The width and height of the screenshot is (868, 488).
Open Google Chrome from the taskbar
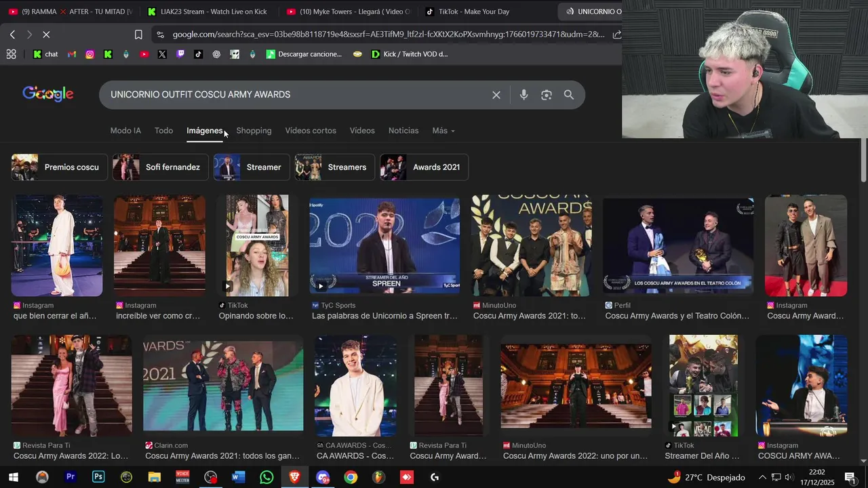(x=351, y=477)
